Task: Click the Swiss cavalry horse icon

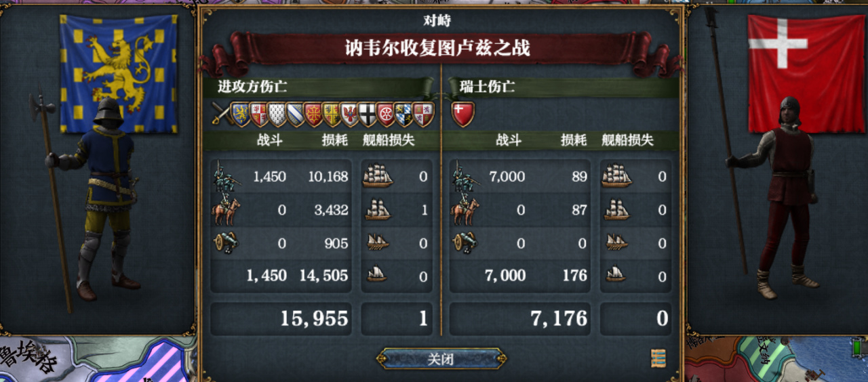Action: tap(464, 210)
